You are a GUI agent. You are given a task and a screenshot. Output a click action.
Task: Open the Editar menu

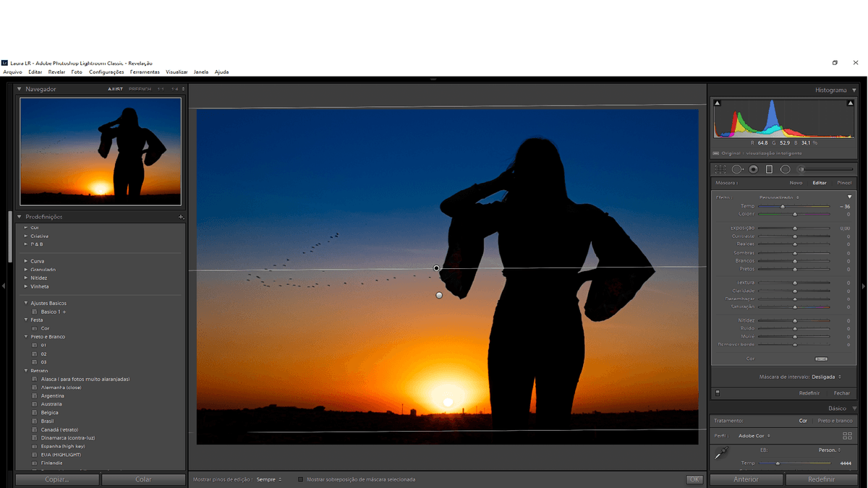[x=35, y=72]
